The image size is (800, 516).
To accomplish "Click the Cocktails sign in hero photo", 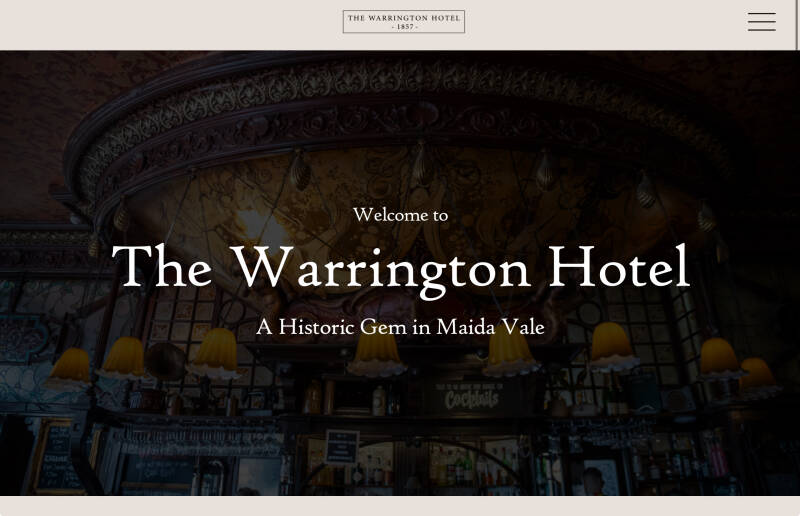I will tap(470, 398).
